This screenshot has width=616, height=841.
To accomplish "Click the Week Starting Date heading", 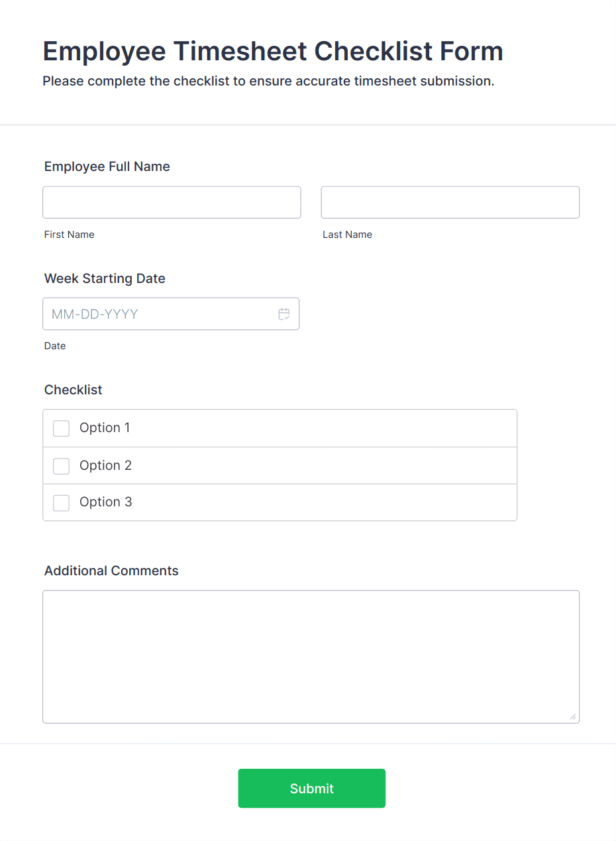I will 104,278.
